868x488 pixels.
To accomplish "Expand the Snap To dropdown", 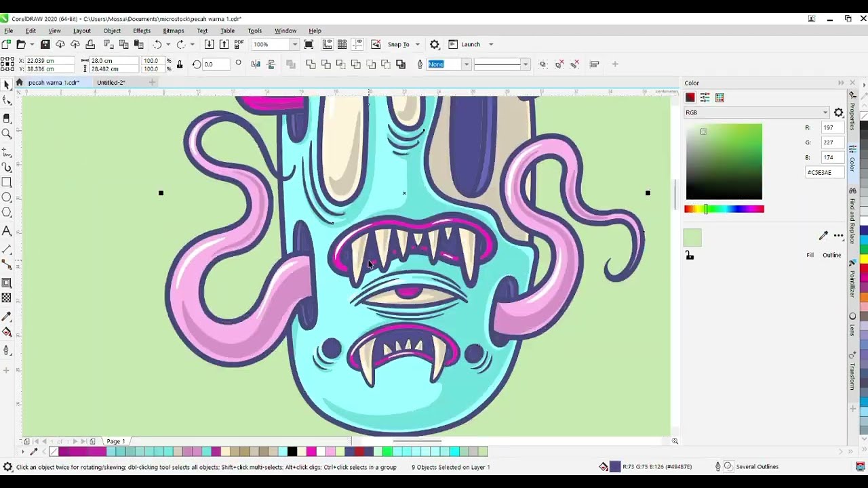I will pyautogui.click(x=417, y=45).
